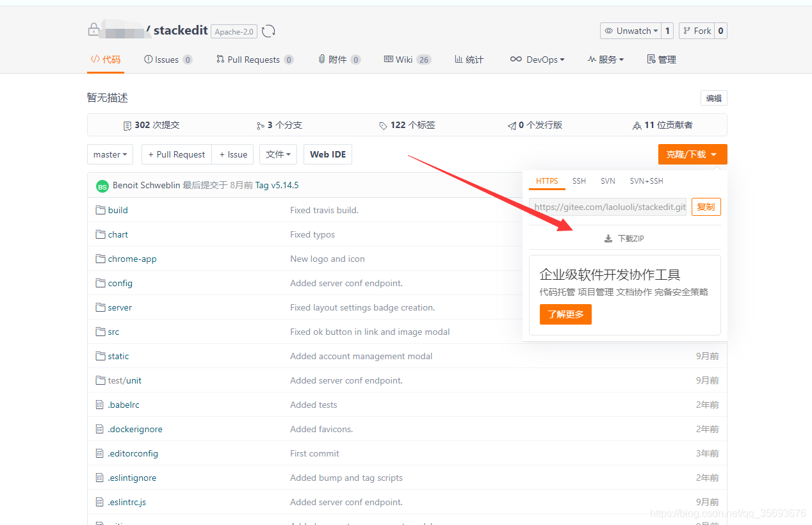Screen dimensions: 812x525
Task: Open commit 'Fixed travis build.'
Action: pyautogui.click(x=324, y=210)
